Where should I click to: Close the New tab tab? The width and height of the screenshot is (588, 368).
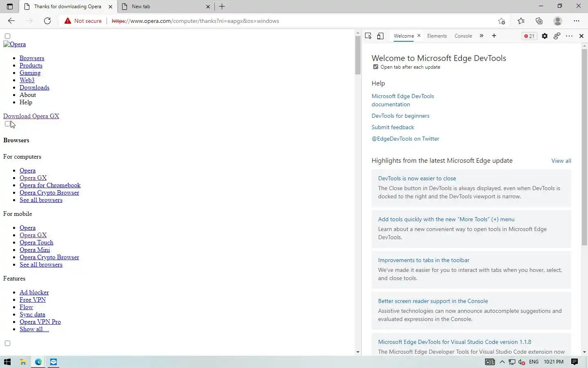pos(208,7)
